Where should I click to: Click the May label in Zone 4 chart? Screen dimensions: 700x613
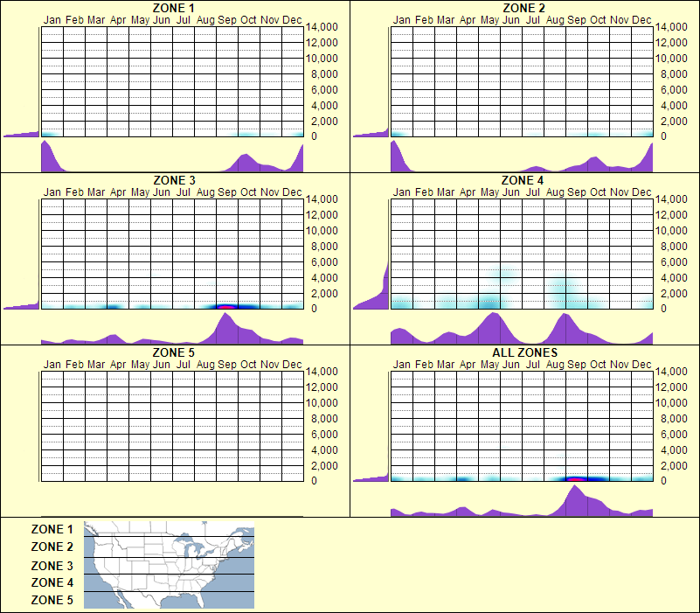(489, 192)
